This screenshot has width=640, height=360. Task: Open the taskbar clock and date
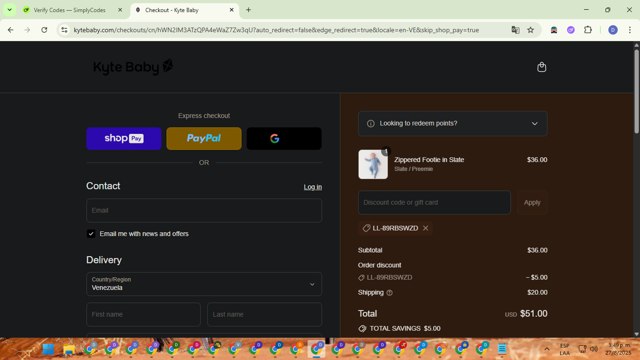pos(618,349)
